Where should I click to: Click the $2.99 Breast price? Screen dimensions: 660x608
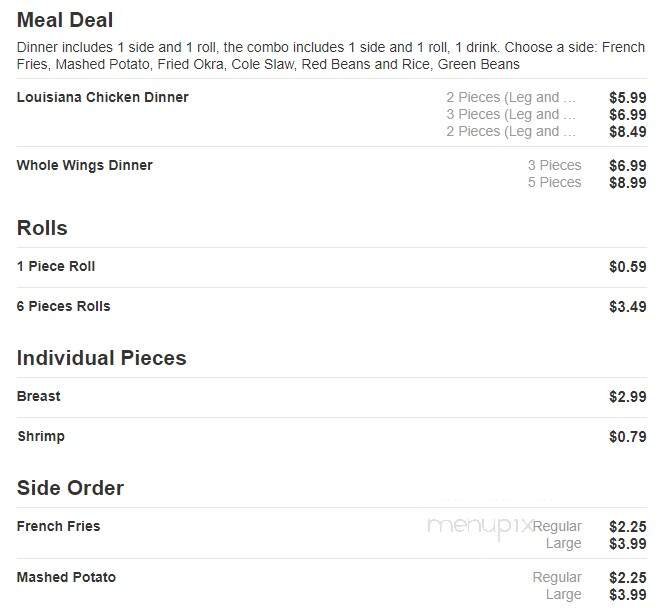coord(627,397)
